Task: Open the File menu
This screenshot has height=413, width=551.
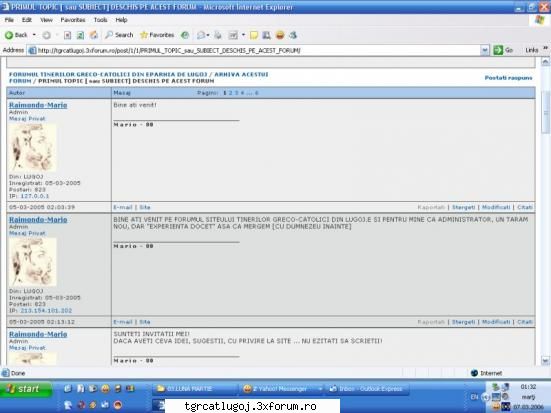Action: (x=9, y=20)
